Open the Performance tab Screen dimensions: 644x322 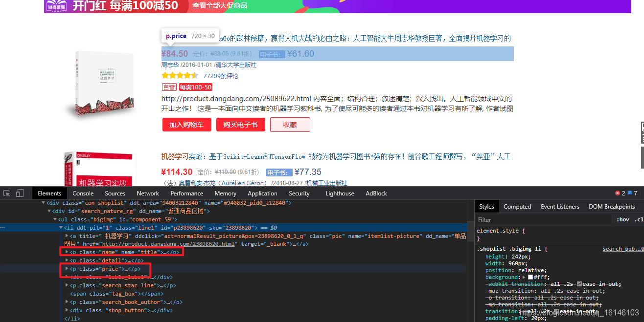click(x=187, y=193)
